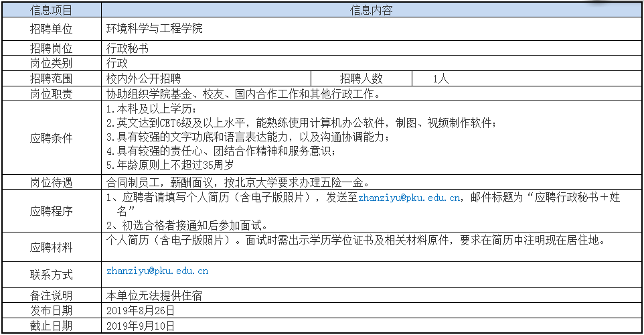Click the 招聘单位 label cell
The height and width of the screenshot is (335, 644).
click(x=52, y=29)
